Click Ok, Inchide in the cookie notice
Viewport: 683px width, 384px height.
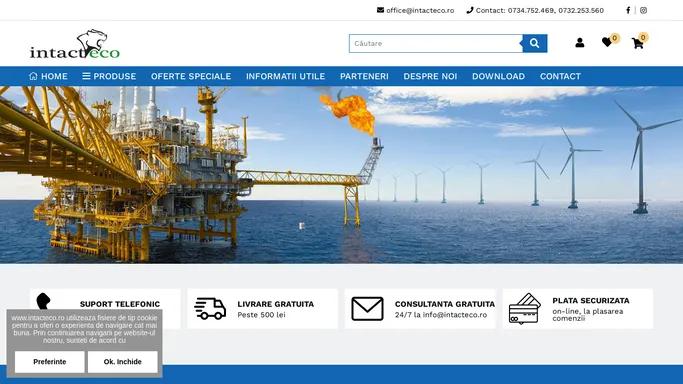[122, 362]
